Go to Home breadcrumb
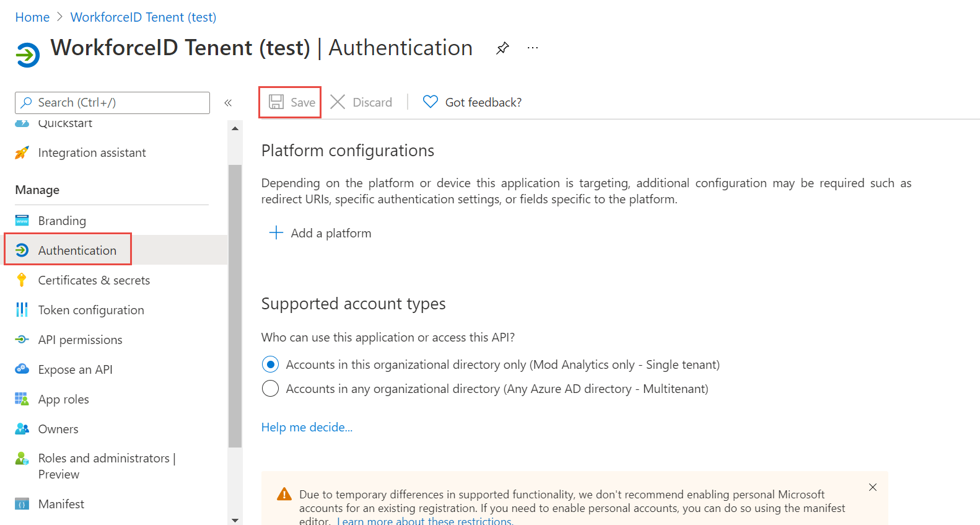The image size is (980, 525). tap(32, 17)
